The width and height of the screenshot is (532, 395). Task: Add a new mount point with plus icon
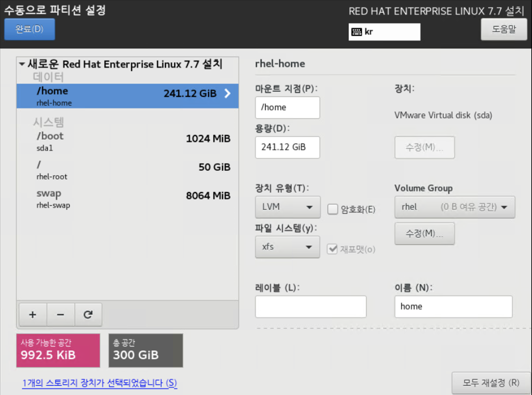tap(33, 314)
